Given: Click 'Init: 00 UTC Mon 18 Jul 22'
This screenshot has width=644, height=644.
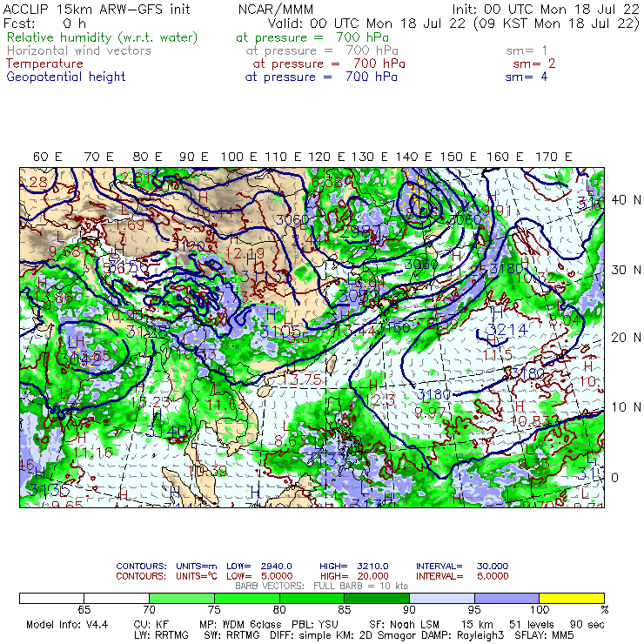Looking at the screenshot, I should point(546,9).
